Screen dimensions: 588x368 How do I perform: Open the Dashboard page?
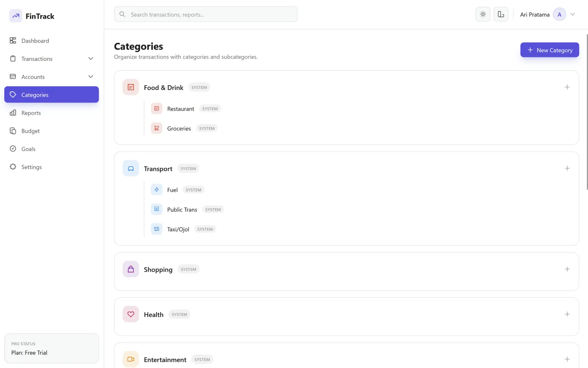coord(52,41)
